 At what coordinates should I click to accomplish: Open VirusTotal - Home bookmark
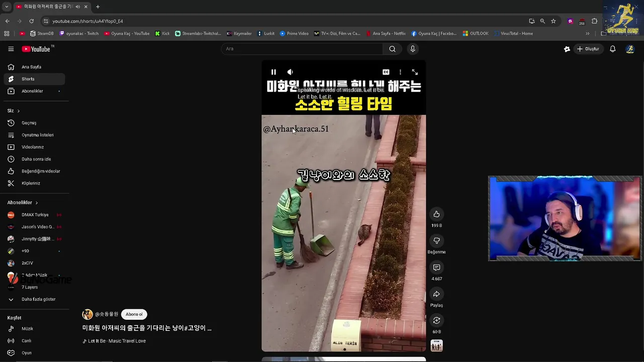pos(514,34)
